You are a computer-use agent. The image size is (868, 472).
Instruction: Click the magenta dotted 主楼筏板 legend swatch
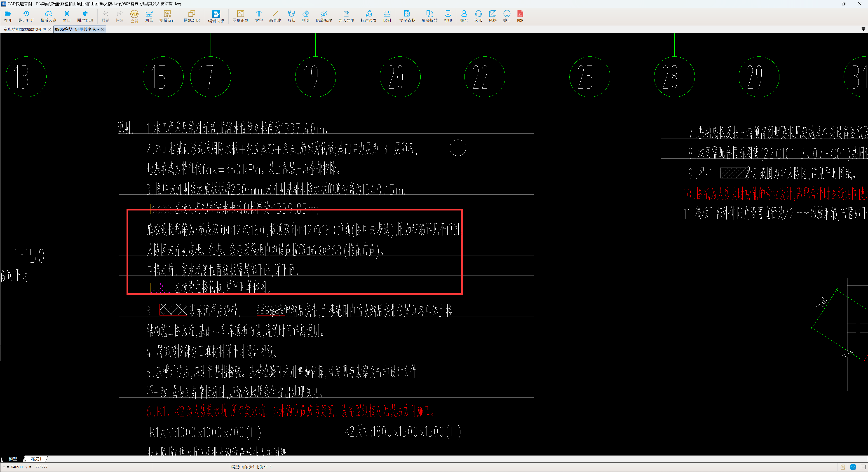(161, 288)
